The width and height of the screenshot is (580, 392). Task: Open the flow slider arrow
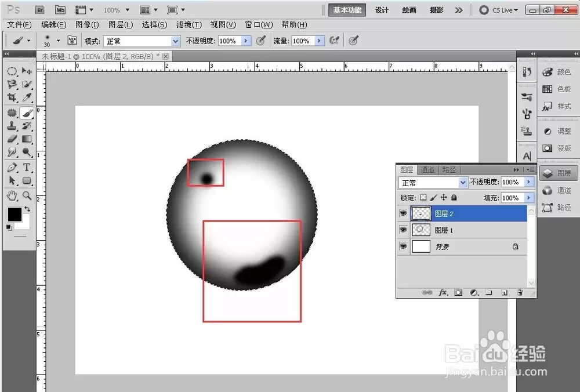pos(319,41)
